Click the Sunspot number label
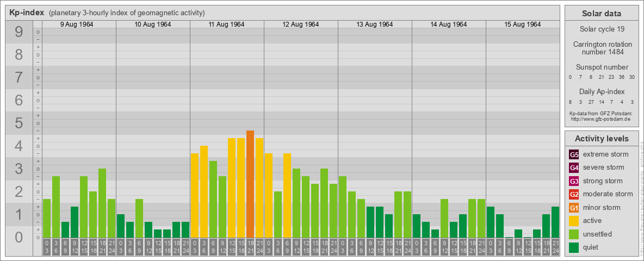This screenshot has height=261, width=644. [x=602, y=67]
